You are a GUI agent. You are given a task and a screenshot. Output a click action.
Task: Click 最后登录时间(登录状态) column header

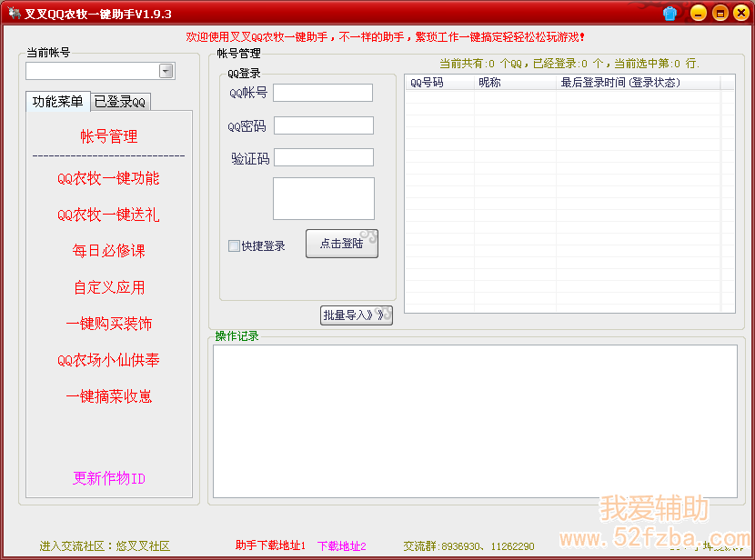(x=639, y=83)
